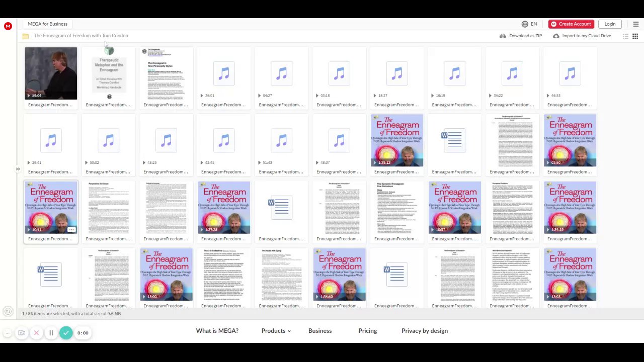This screenshot has width=644, height=362.
Task: Open the 03:50 Enneagram of Freedom video
Action: (x=570, y=141)
